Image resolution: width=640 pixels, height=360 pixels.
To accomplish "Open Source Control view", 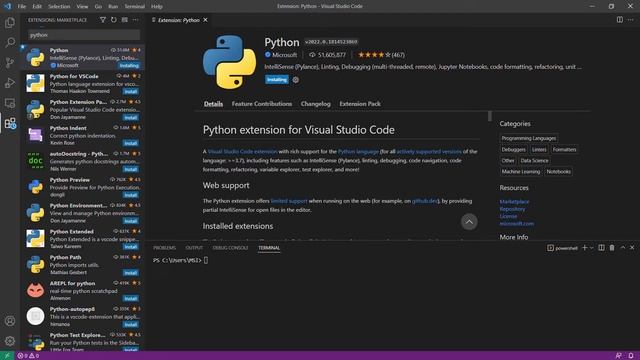I will (10, 62).
